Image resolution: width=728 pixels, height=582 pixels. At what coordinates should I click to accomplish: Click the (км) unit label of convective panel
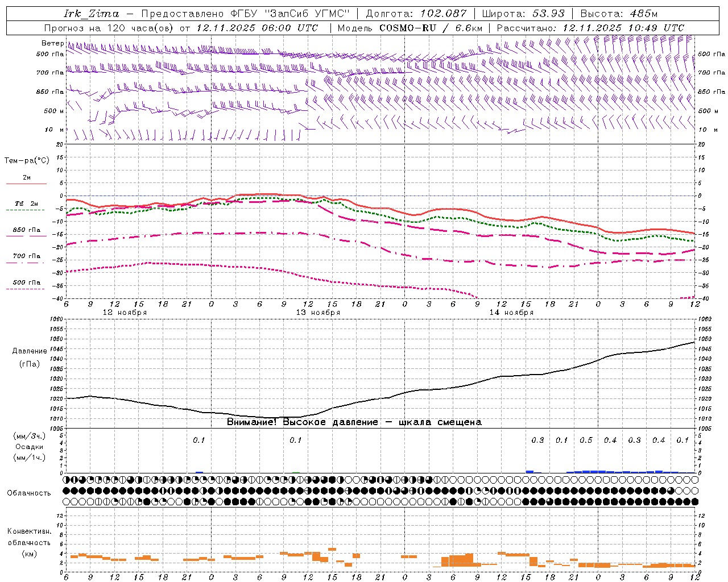coord(30,554)
